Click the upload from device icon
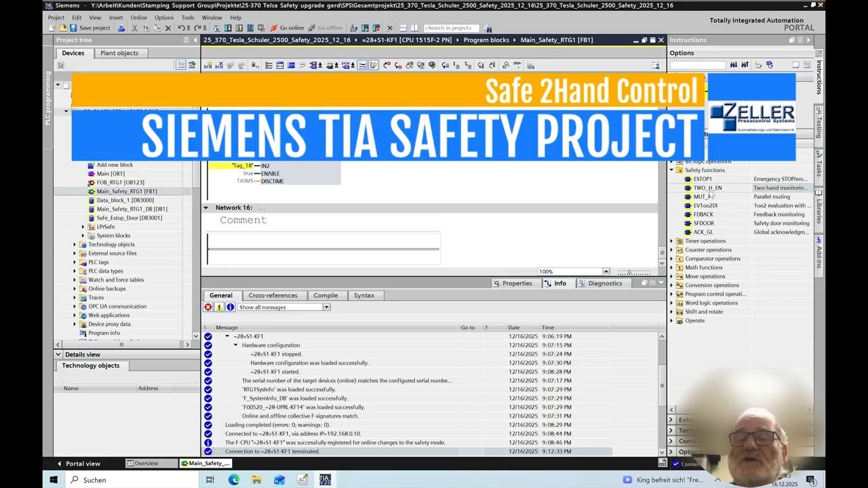 239,28
